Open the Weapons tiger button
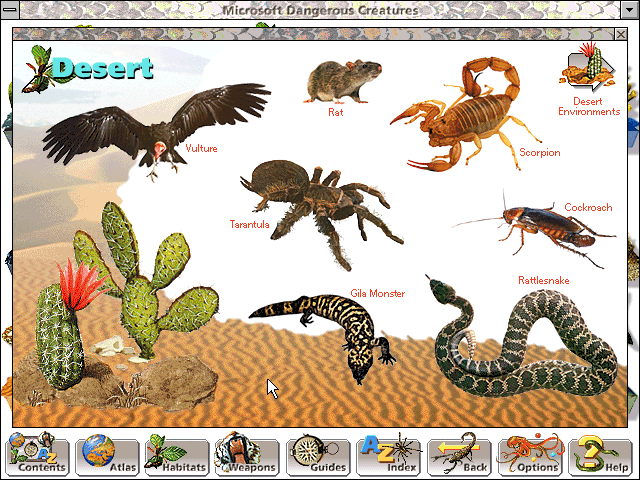The image size is (640, 480). pyautogui.click(x=247, y=455)
